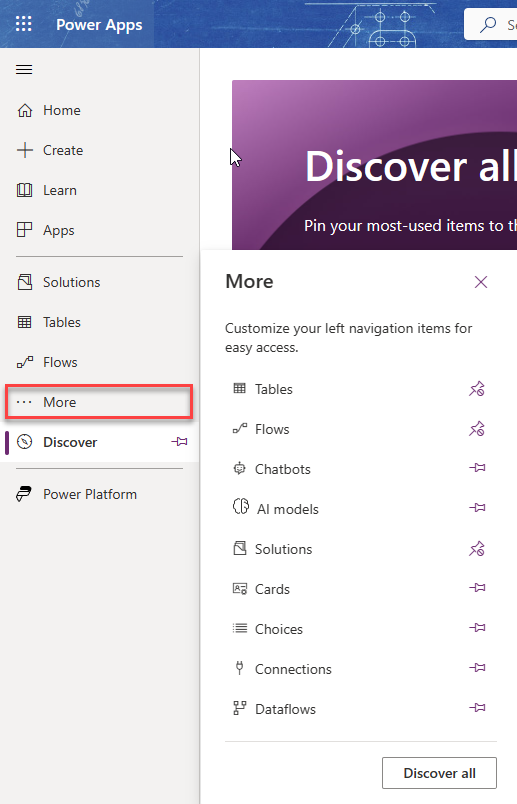Unpin Discover using its pin icon
The height and width of the screenshot is (804, 517).
tap(180, 441)
